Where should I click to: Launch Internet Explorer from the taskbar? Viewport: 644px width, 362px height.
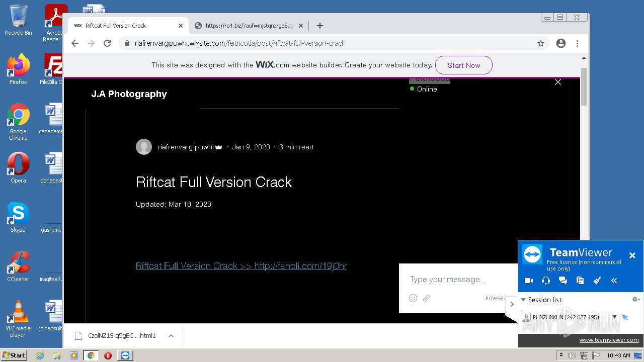coord(40,355)
